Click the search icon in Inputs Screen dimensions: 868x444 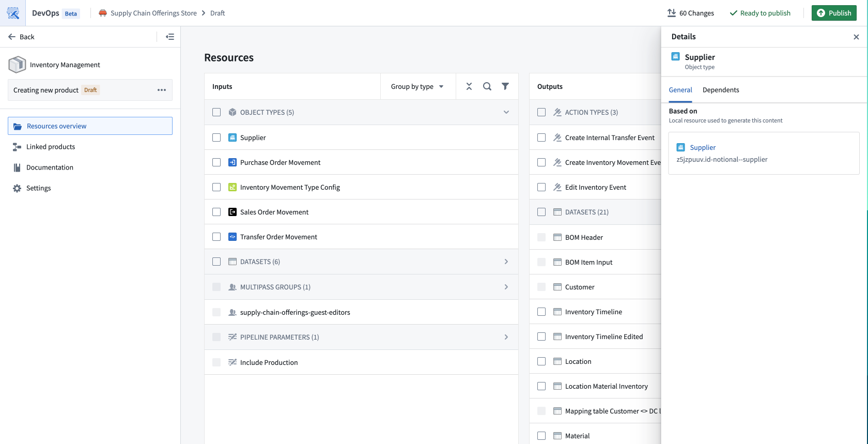point(487,86)
